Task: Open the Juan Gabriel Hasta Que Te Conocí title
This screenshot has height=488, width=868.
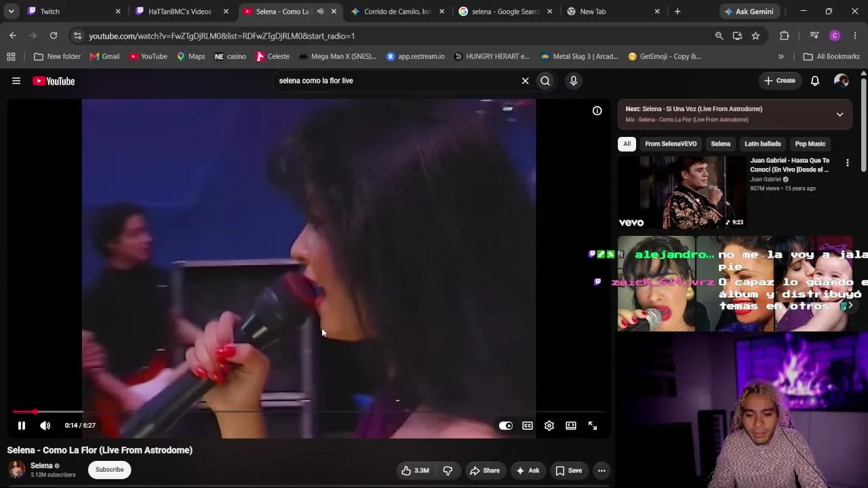Action: (790, 165)
